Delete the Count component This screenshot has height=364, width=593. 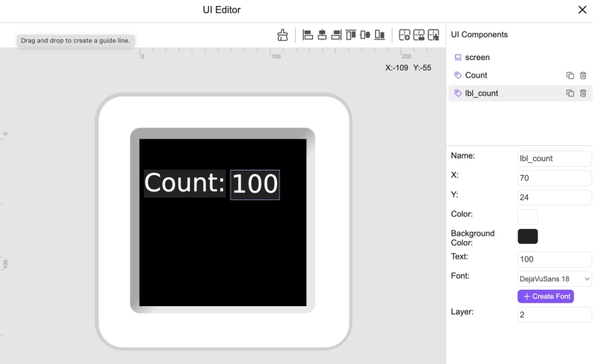583,76
